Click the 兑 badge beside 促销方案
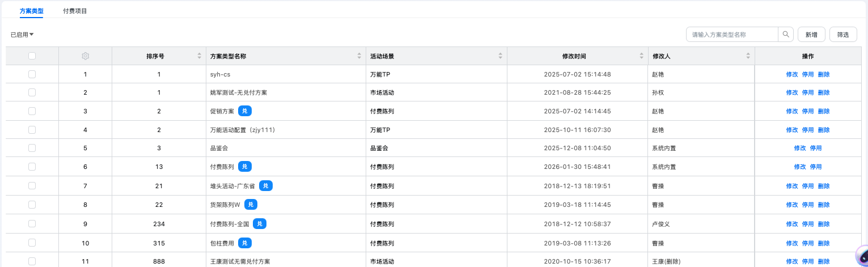 244,111
